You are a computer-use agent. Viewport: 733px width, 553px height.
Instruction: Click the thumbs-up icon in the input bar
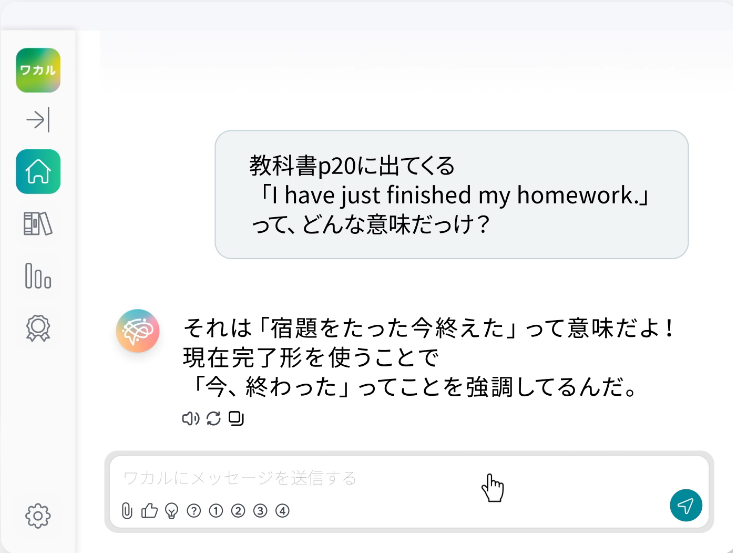pyautogui.click(x=150, y=511)
